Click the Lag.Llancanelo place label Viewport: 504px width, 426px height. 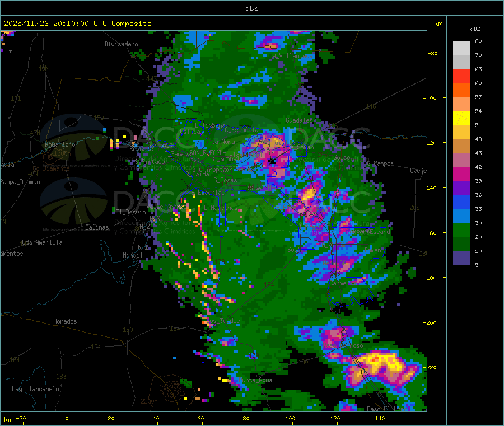click(x=35, y=389)
